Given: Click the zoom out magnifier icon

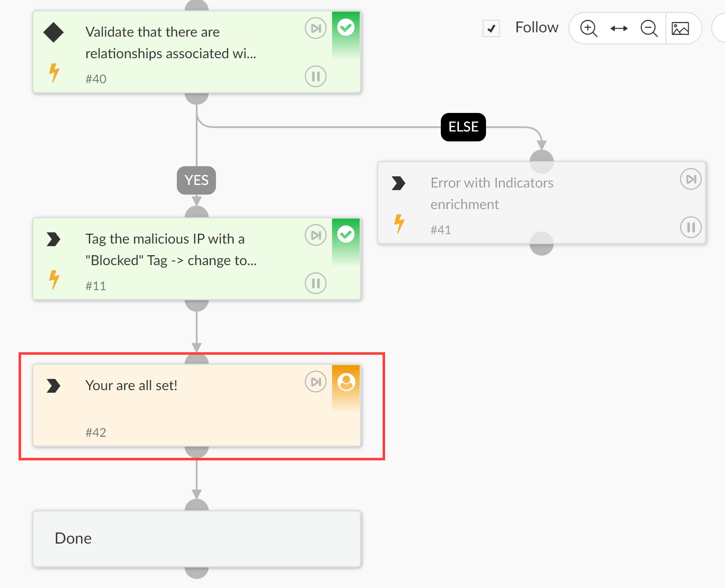Looking at the screenshot, I should [x=649, y=28].
